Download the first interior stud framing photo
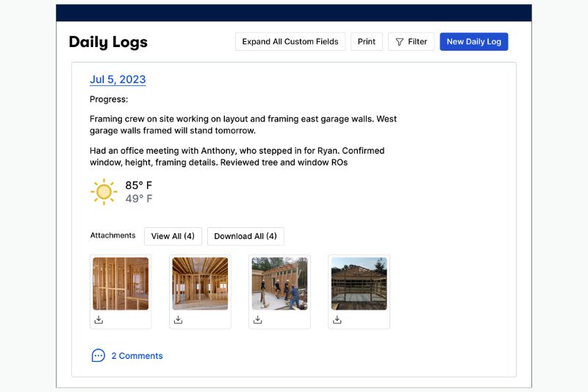The height and width of the screenshot is (392, 588). click(98, 320)
